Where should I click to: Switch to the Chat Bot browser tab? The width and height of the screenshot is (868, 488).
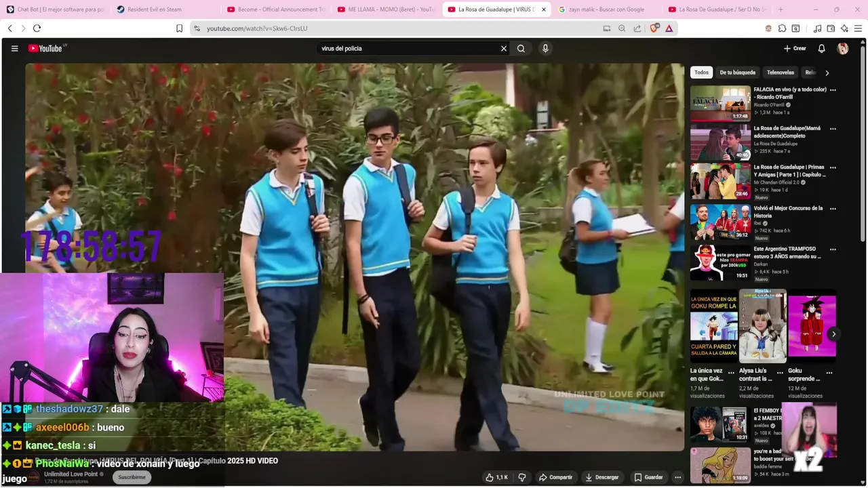56,9
